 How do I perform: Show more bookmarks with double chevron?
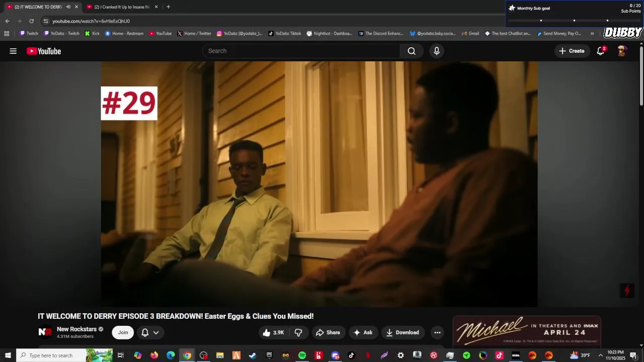(592, 34)
